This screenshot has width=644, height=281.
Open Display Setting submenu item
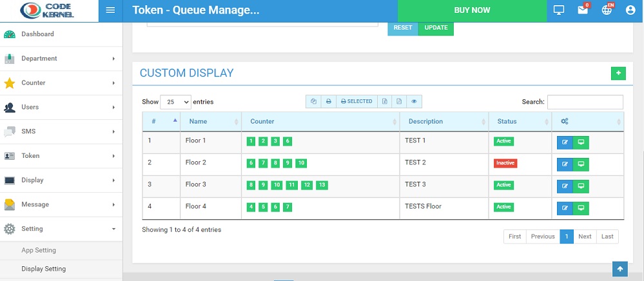click(x=44, y=269)
